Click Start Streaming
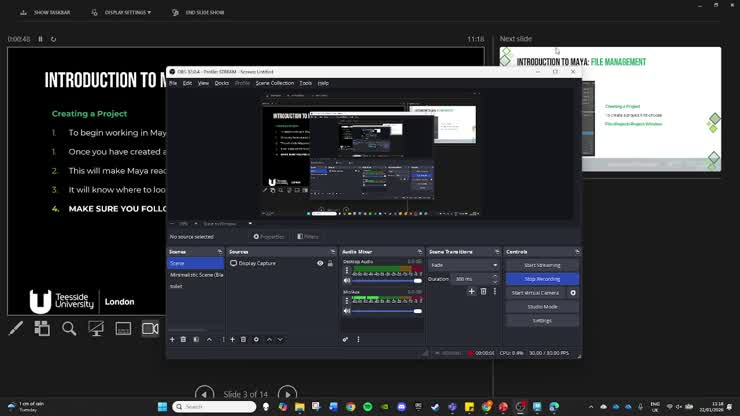The width and height of the screenshot is (740, 416). (542, 265)
